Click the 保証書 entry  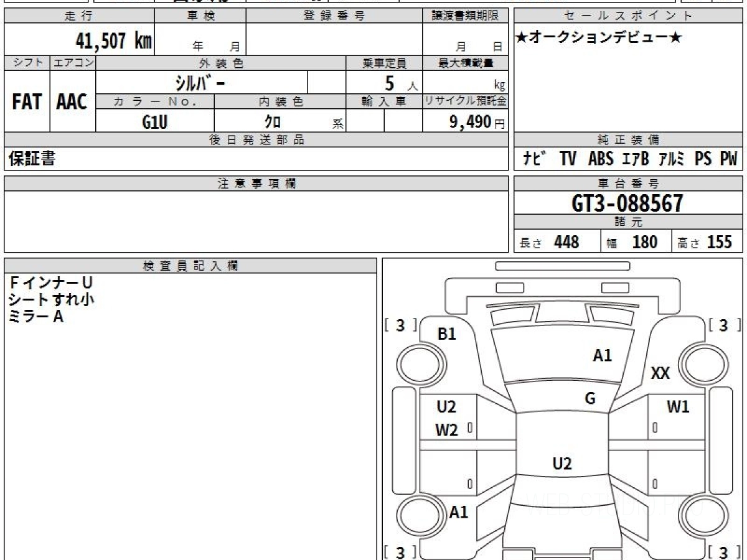click(32, 159)
